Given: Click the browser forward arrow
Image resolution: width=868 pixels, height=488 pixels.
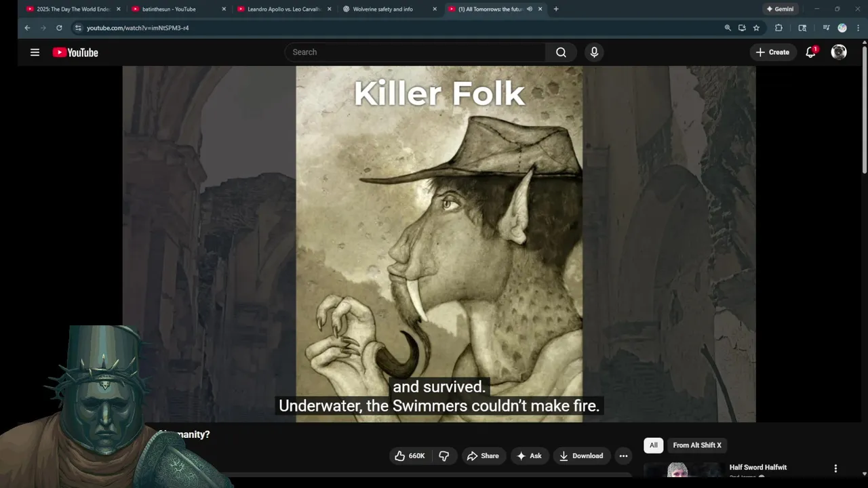Looking at the screenshot, I should tap(43, 28).
